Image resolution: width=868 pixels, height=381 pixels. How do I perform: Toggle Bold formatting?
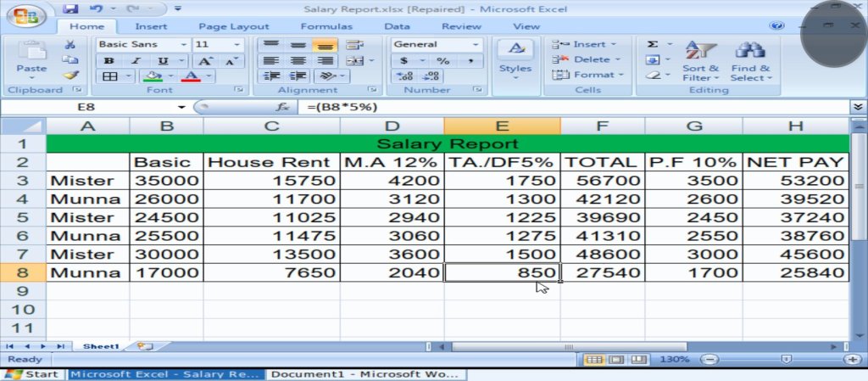click(x=109, y=61)
